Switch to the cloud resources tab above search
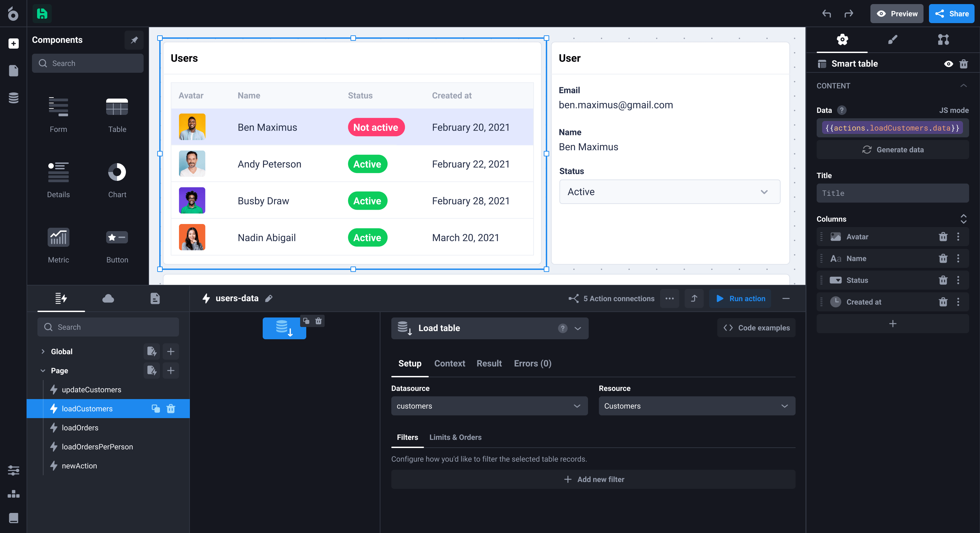980x533 pixels. click(108, 298)
